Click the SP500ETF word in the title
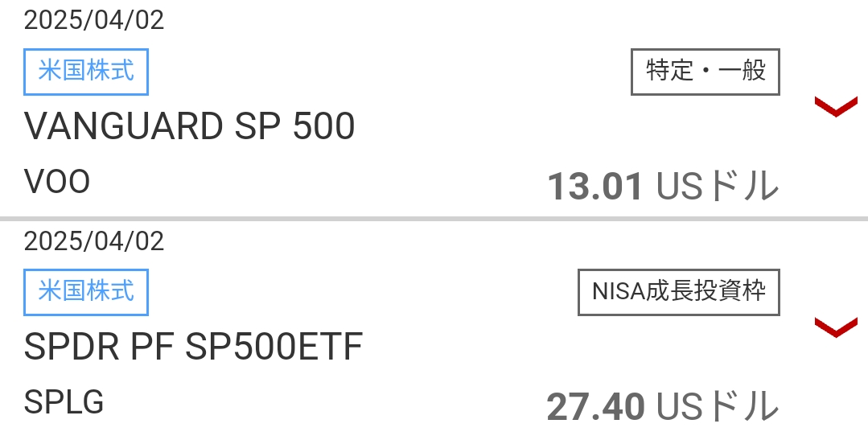Viewport: 868px width, 436px height. point(274,347)
